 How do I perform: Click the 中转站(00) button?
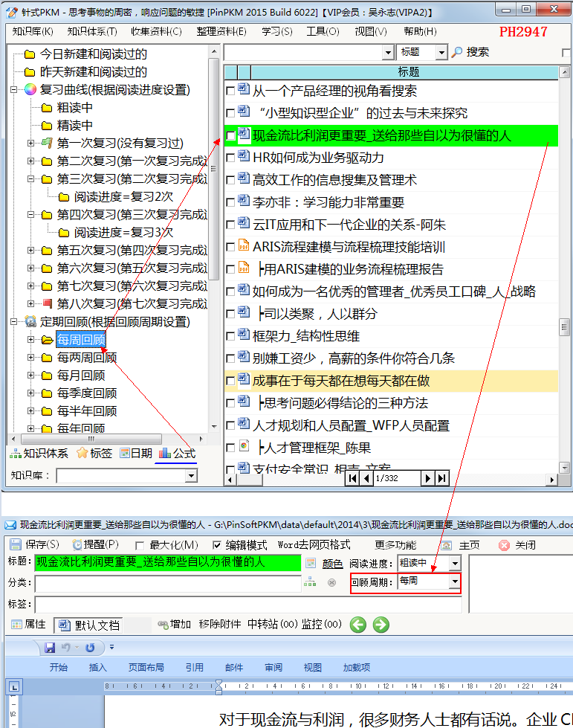[272, 625]
